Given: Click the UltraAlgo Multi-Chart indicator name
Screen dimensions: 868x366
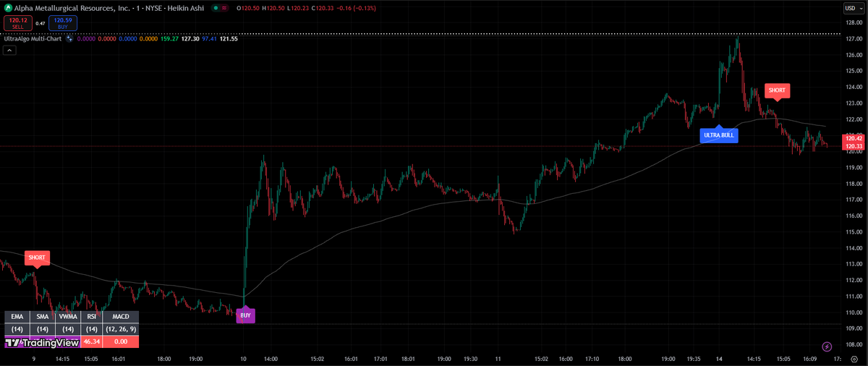Looking at the screenshot, I should pos(33,39).
